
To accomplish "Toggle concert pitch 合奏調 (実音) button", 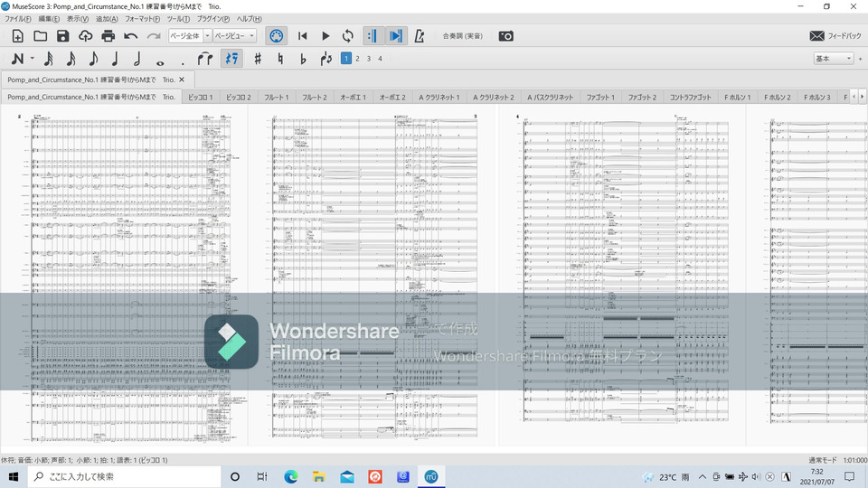I will [462, 36].
